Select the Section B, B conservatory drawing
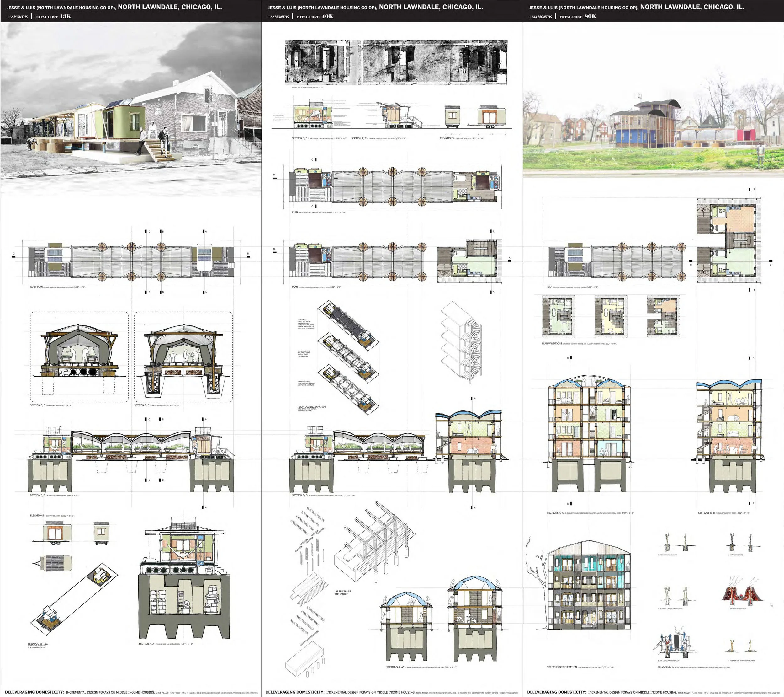This screenshot has width=784, height=697. click(183, 357)
